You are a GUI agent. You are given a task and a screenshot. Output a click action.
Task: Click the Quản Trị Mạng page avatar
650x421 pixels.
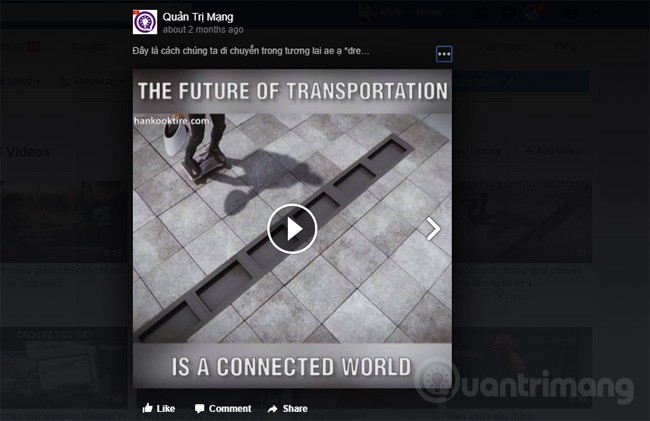point(145,20)
